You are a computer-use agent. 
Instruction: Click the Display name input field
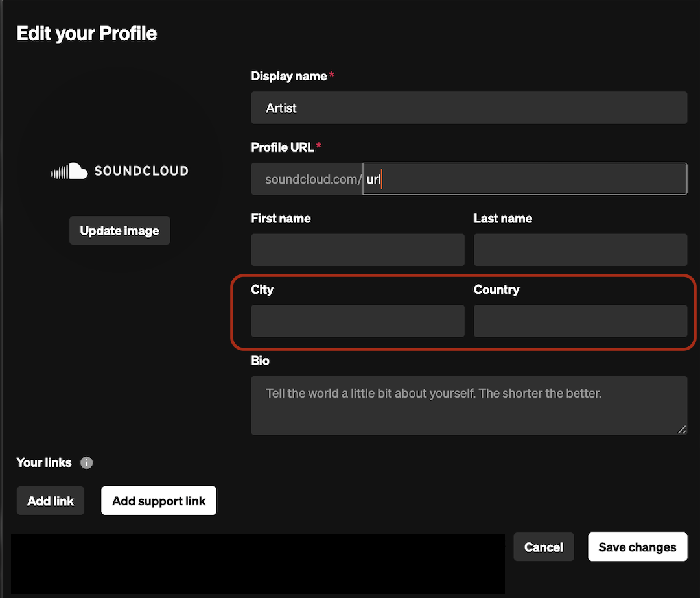[x=469, y=108]
